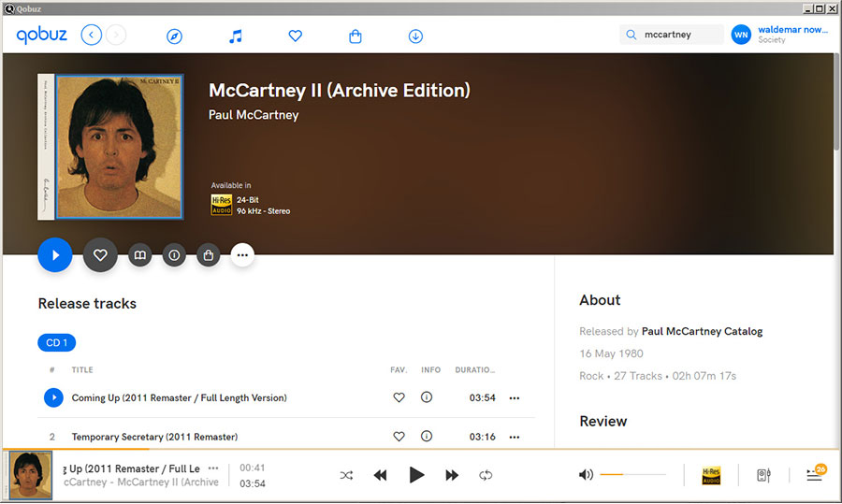The width and height of the screenshot is (842, 504).
Task: Click the DURATIO... column header
Action: tap(474, 369)
